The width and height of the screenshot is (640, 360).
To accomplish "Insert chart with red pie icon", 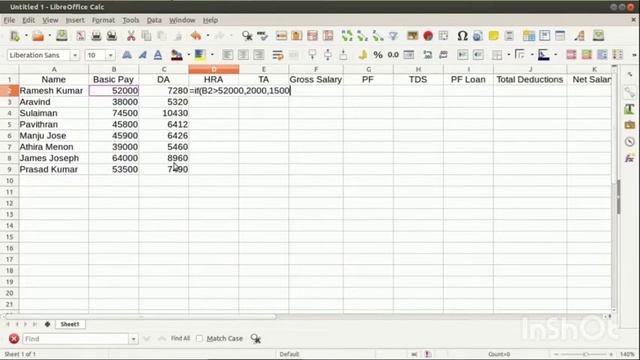I will tap(428, 36).
